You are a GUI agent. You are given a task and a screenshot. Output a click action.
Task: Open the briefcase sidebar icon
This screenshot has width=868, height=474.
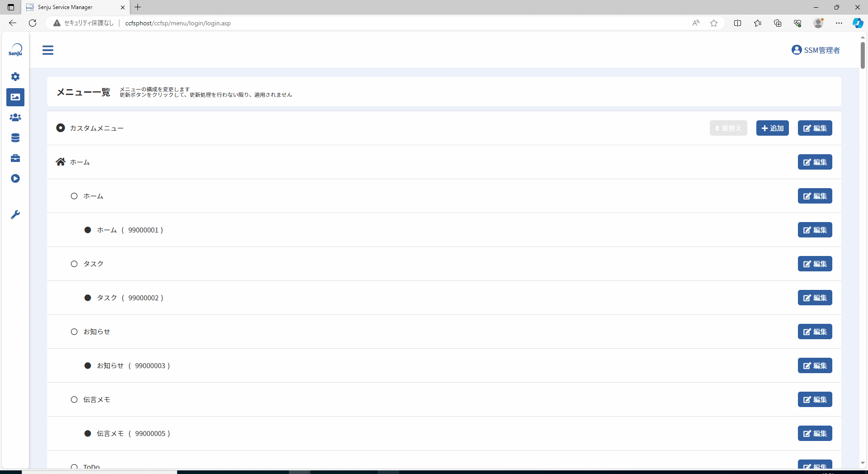pos(15,158)
